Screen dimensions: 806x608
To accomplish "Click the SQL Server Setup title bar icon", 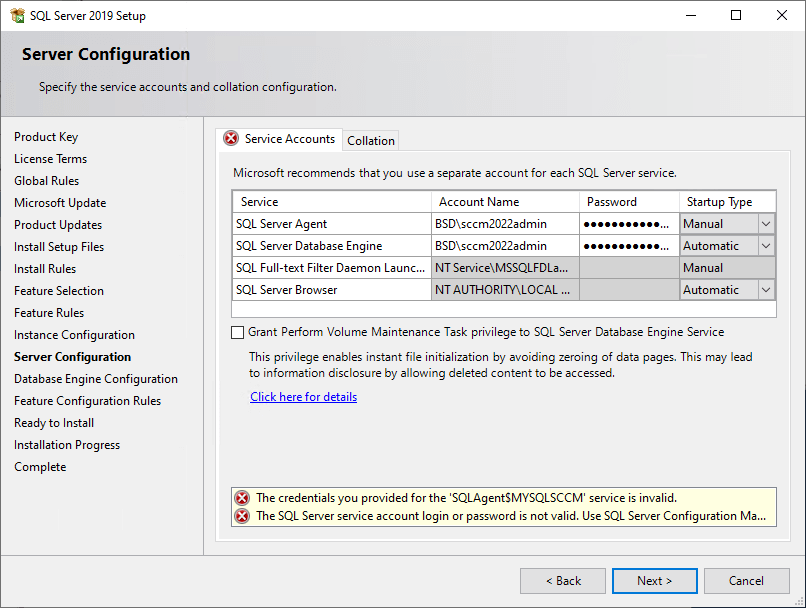I will [x=17, y=15].
